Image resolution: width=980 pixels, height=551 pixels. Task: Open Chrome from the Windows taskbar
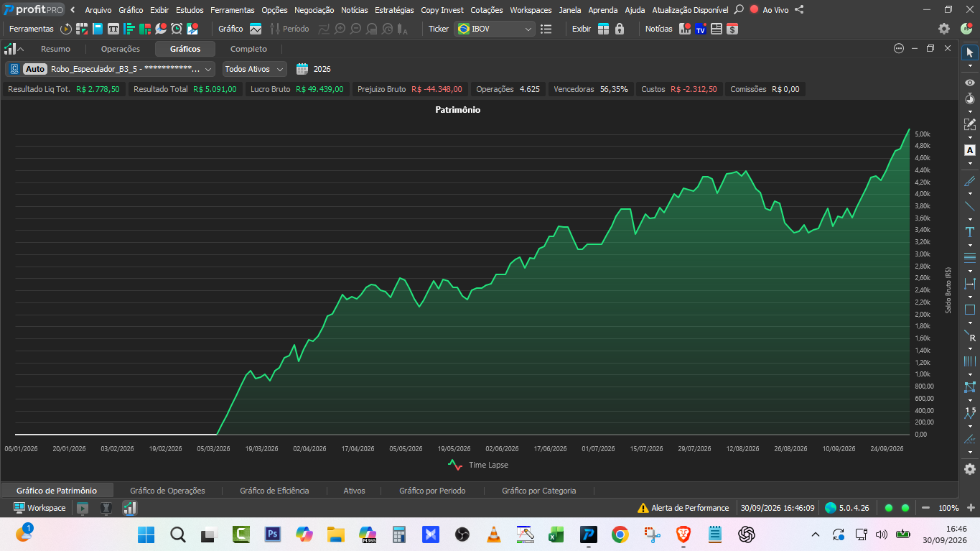(x=620, y=534)
